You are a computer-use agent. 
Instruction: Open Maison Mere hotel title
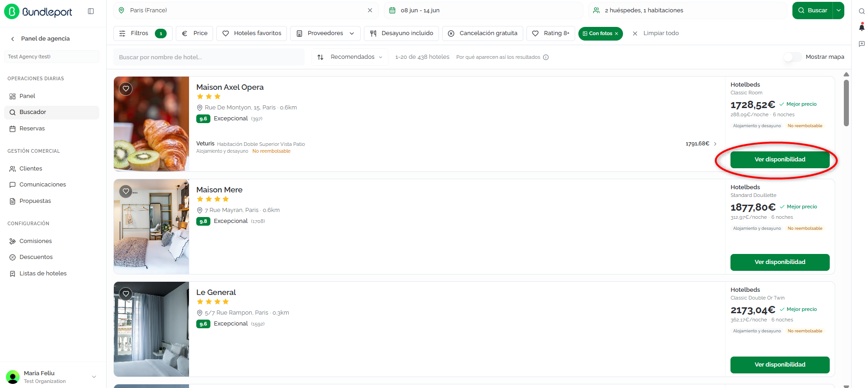click(x=220, y=190)
